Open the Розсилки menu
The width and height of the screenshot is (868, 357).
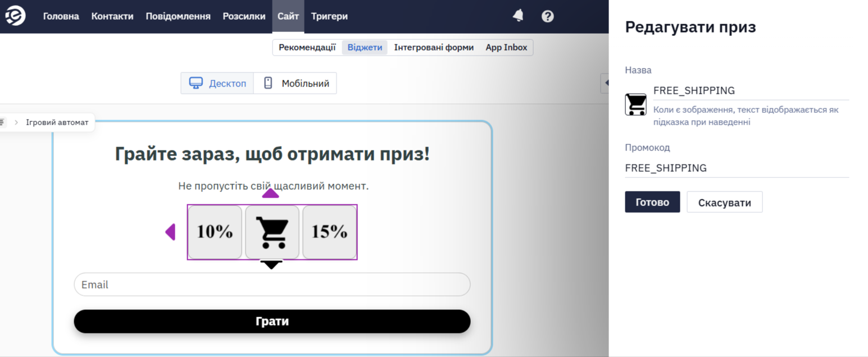tap(244, 16)
